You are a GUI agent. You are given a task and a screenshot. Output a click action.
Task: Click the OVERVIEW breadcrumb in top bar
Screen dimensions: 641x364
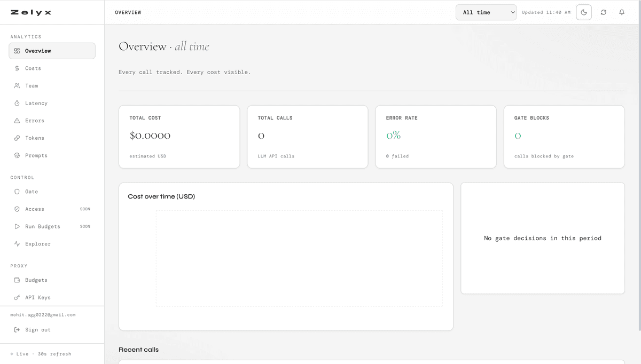tap(128, 12)
